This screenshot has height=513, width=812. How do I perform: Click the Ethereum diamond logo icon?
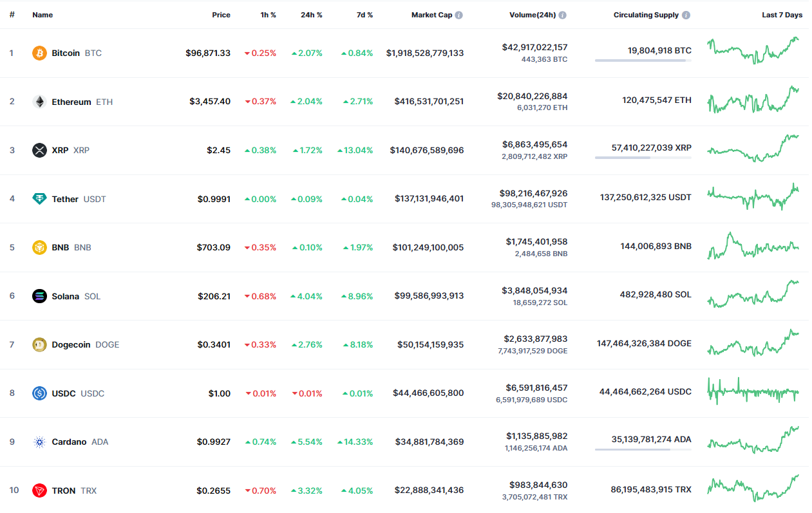(x=40, y=102)
